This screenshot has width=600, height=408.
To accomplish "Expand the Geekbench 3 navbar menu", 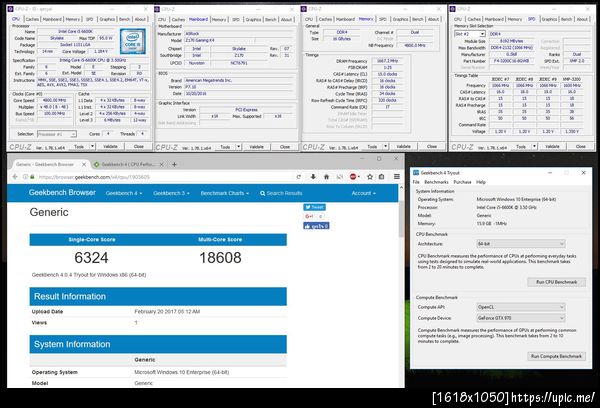I will point(171,193).
